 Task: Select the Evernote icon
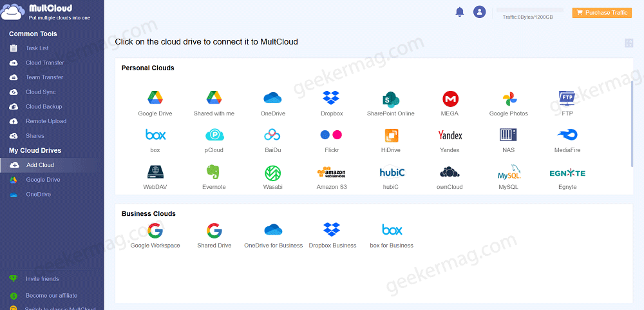click(214, 172)
